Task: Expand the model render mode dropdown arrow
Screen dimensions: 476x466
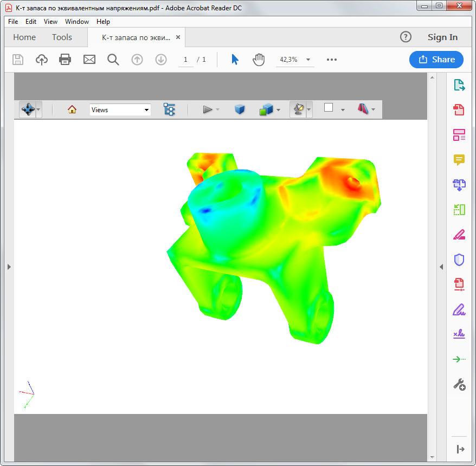Action: pos(278,110)
